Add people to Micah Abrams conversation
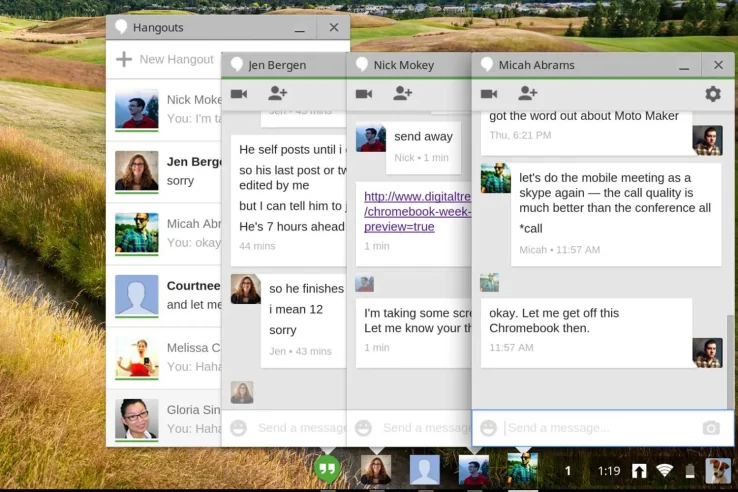The width and height of the screenshot is (738, 492). (x=528, y=93)
